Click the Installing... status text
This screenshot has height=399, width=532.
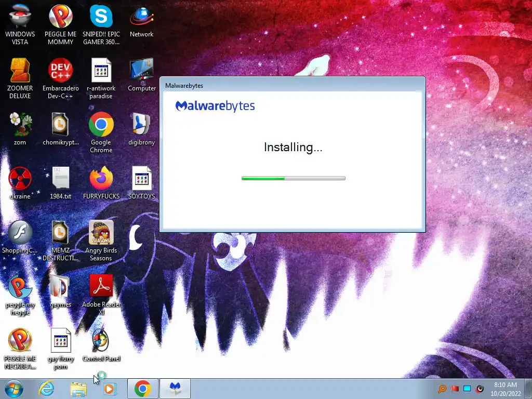pyautogui.click(x=293, y=147)
